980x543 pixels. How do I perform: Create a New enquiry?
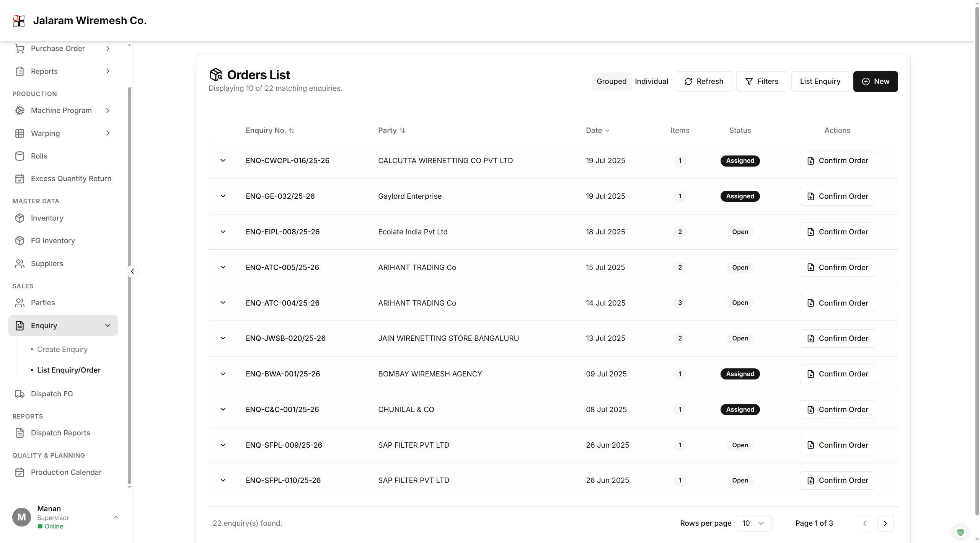(x=876, y=81)
